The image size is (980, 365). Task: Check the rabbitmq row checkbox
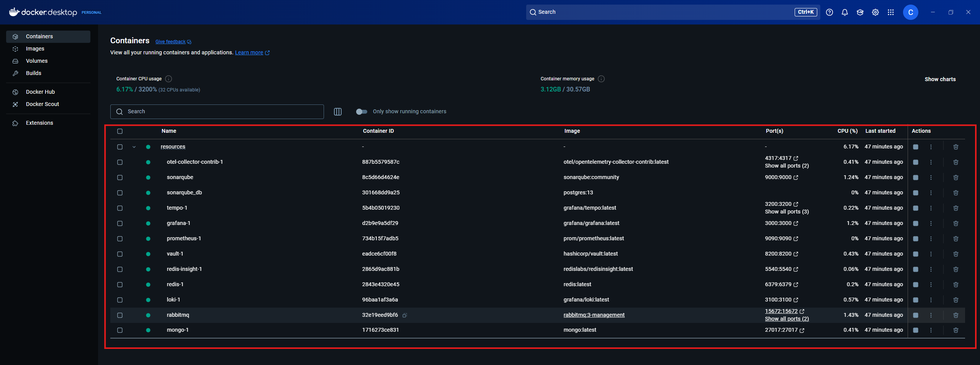click(x=120, y=315)
